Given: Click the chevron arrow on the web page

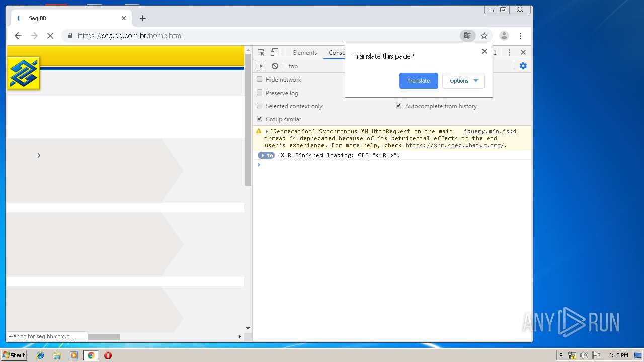Looking at the screenshot, I should pyautogui.click(x=39, y=155).
